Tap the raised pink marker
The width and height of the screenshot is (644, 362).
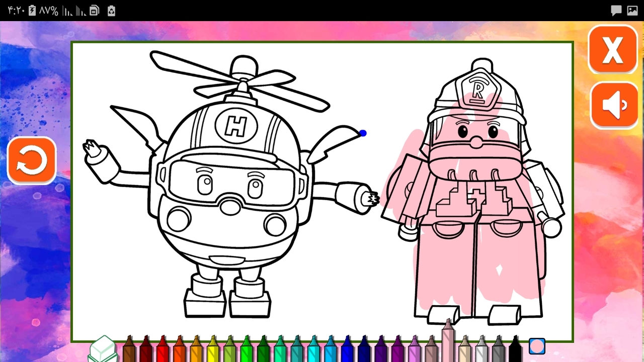click(448, 341)
